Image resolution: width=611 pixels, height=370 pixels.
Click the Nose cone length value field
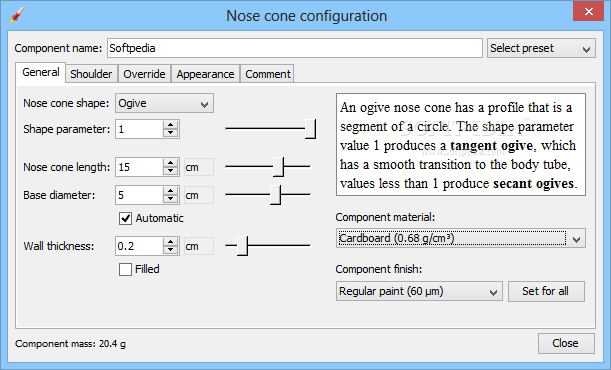click(139, 167)
